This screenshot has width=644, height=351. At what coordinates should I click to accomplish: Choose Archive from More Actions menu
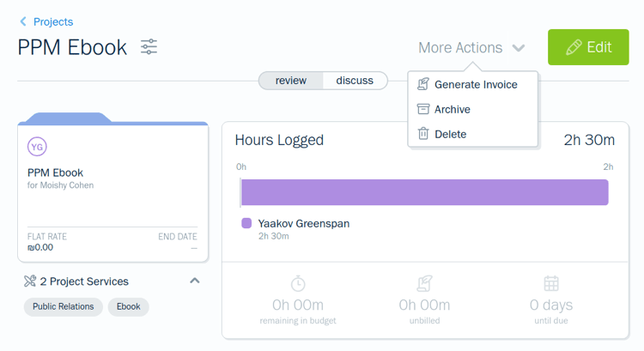pos(452,109)
